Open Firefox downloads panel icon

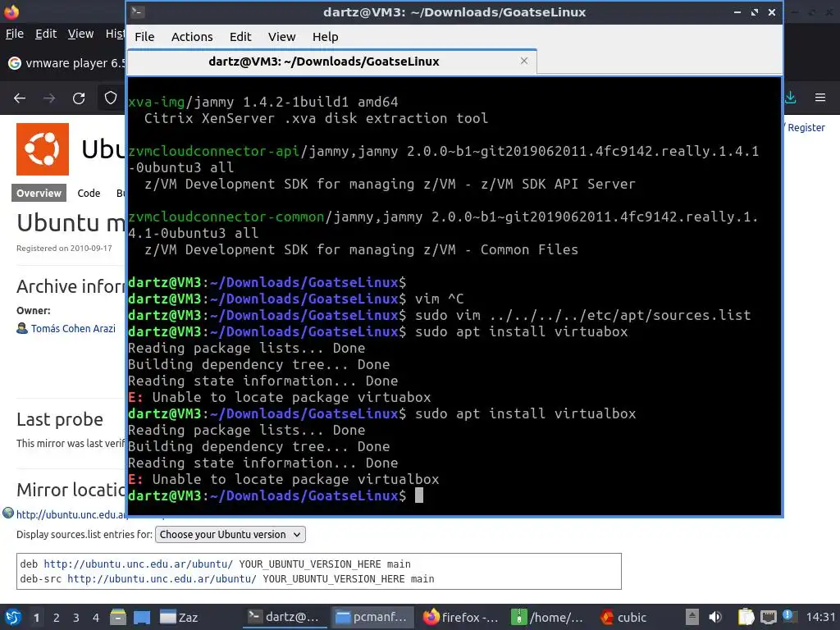tap(790, 98)
